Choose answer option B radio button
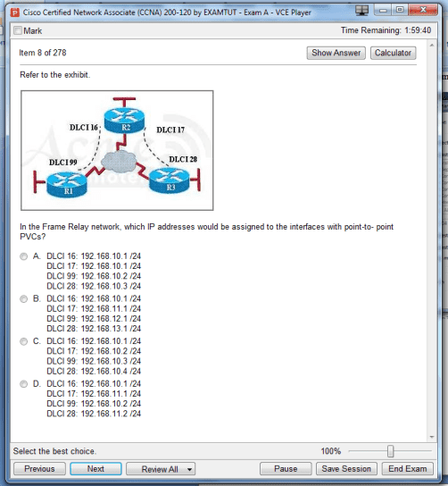This screenshot has width=448, height=486. 23,299
